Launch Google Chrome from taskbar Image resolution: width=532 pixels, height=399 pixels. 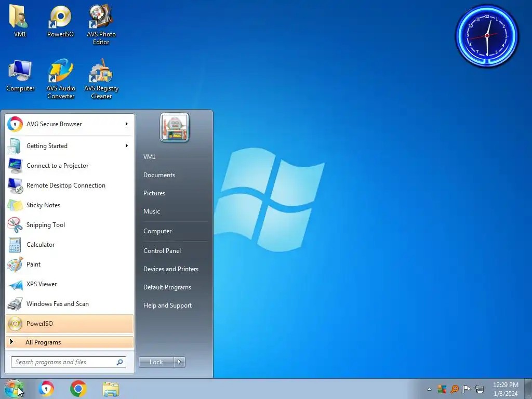pos(78,389)
